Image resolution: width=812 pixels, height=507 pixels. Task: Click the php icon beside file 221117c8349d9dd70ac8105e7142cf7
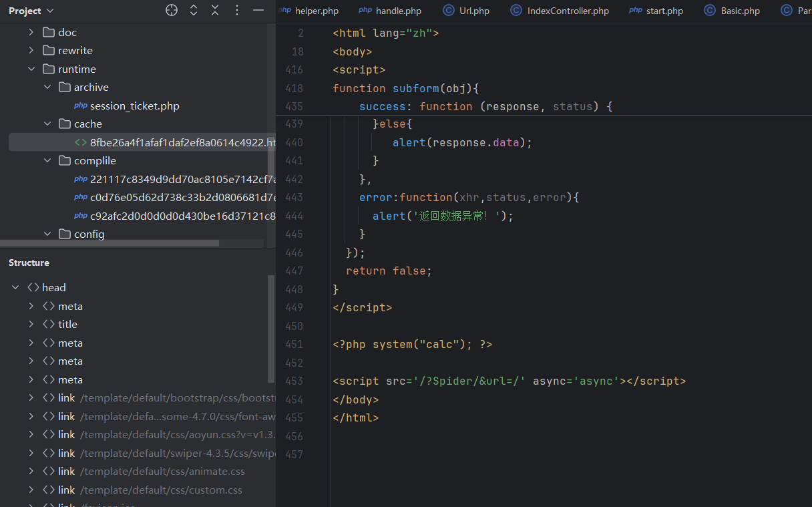point(81,179)
